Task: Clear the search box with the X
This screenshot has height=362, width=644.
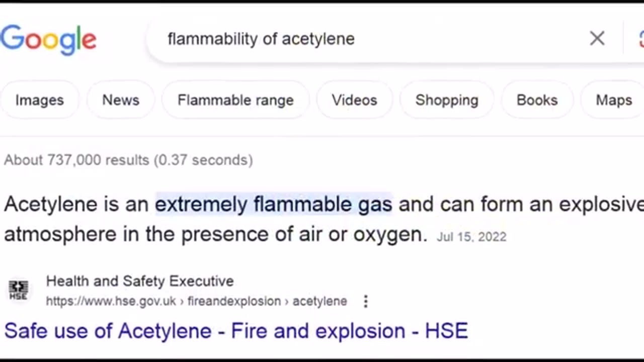Action: tap(597, 38)
